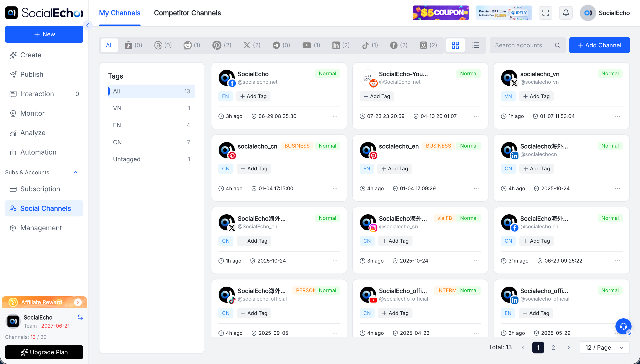Go to page 2 of channels
This screenshot has height=364, width=640.
point(553,348)
